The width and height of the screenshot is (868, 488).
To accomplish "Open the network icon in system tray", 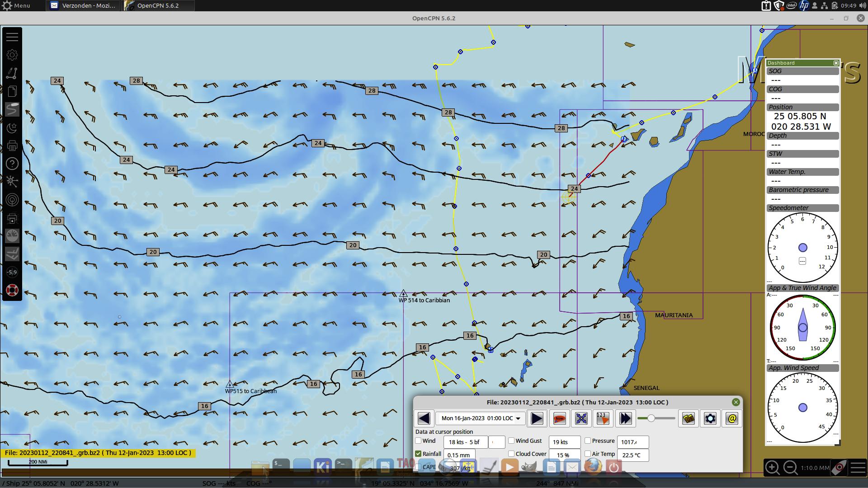I will click(824, 5).
